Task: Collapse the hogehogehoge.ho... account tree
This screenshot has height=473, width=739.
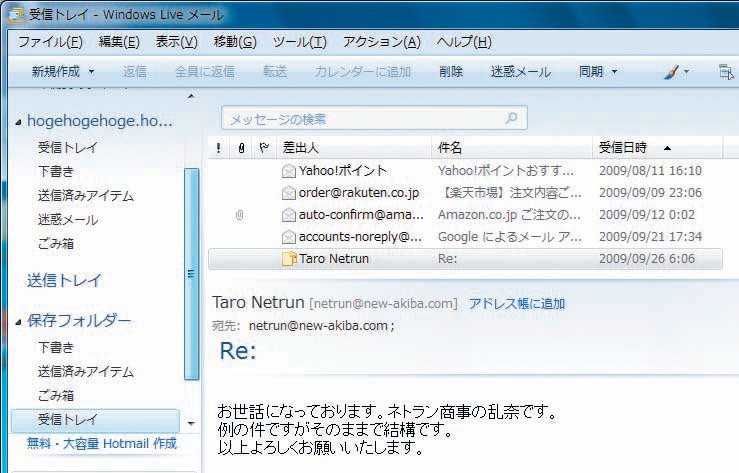Action: coord(18,122)
